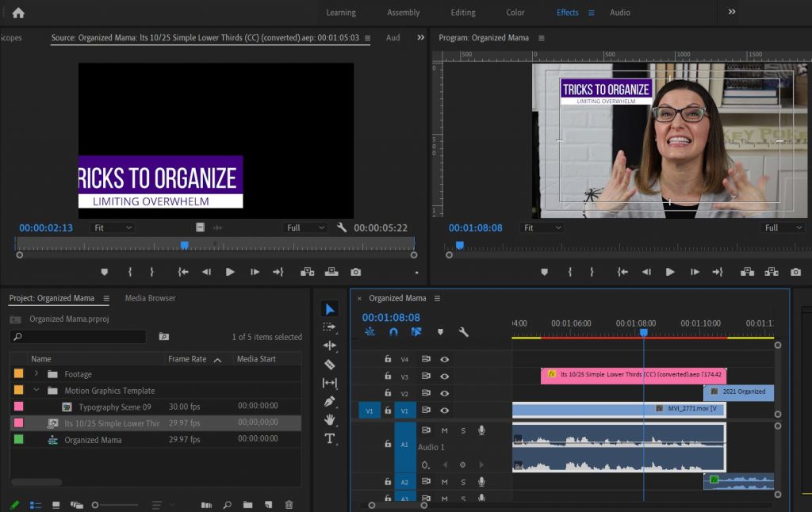Toggle Linked Selection in timeline
Image resolution: width=812 pixels, height=512 pixels.
[x=416, y=332]
